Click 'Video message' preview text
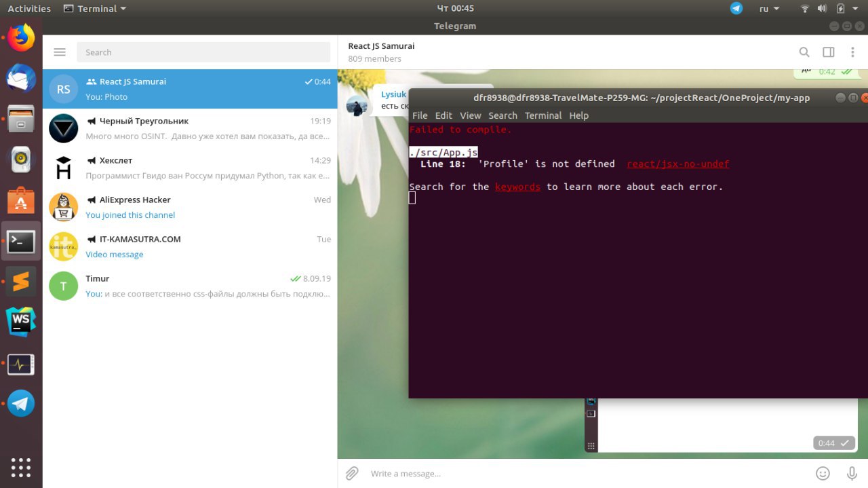 point(115,255)
